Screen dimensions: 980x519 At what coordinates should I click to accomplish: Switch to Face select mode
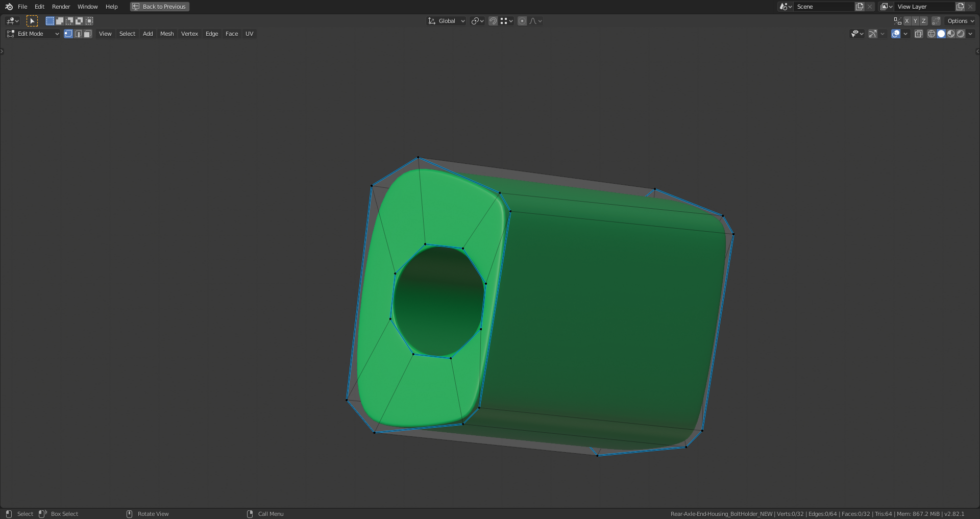[x=88, y=34]
